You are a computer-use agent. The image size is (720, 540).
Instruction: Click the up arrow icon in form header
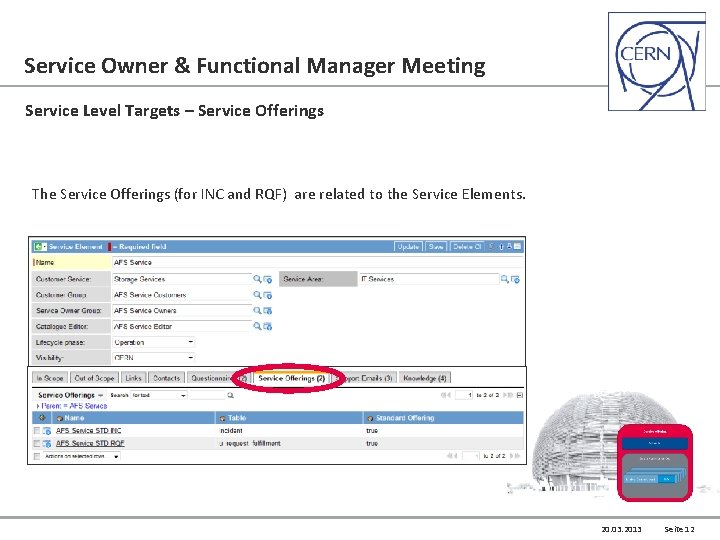[502, 247]
